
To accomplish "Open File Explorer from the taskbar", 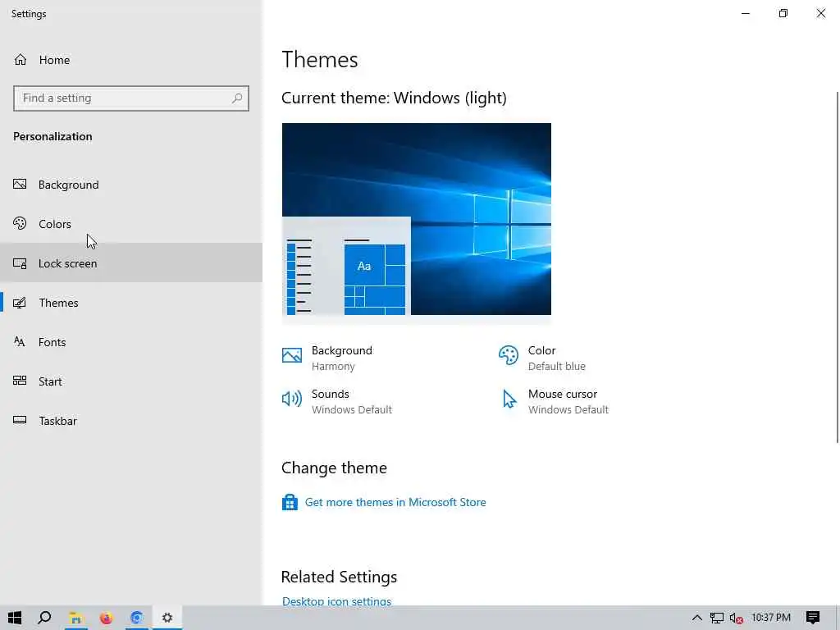I will pos(76,618).
